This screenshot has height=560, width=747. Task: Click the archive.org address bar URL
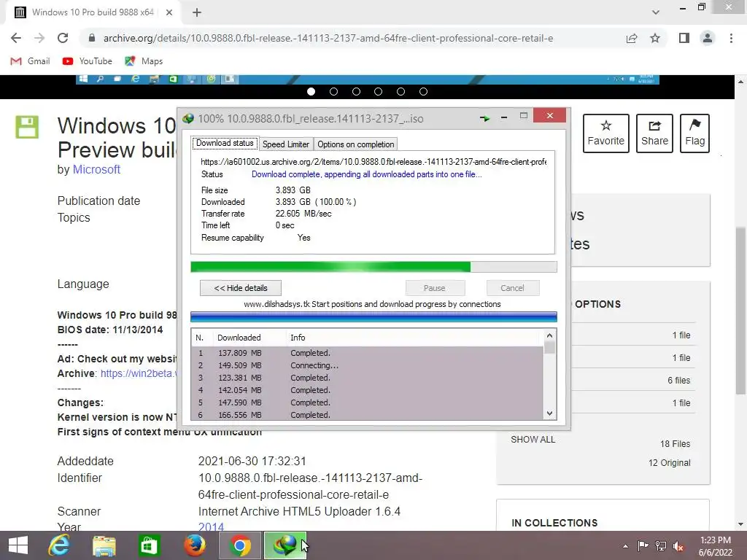coord(328,38)
